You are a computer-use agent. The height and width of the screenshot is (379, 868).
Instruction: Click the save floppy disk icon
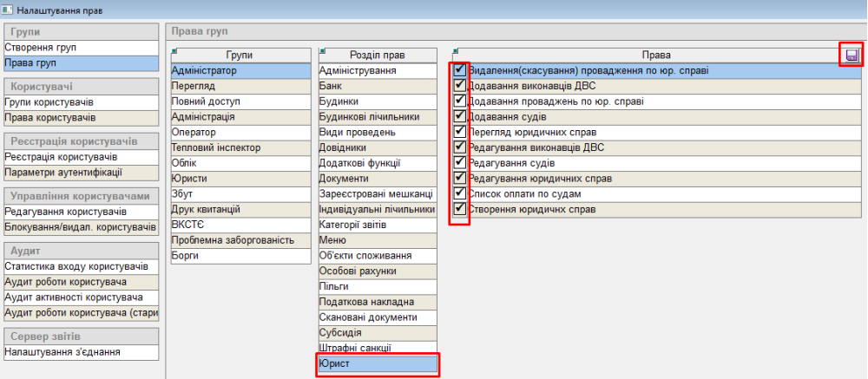[852, 56]
